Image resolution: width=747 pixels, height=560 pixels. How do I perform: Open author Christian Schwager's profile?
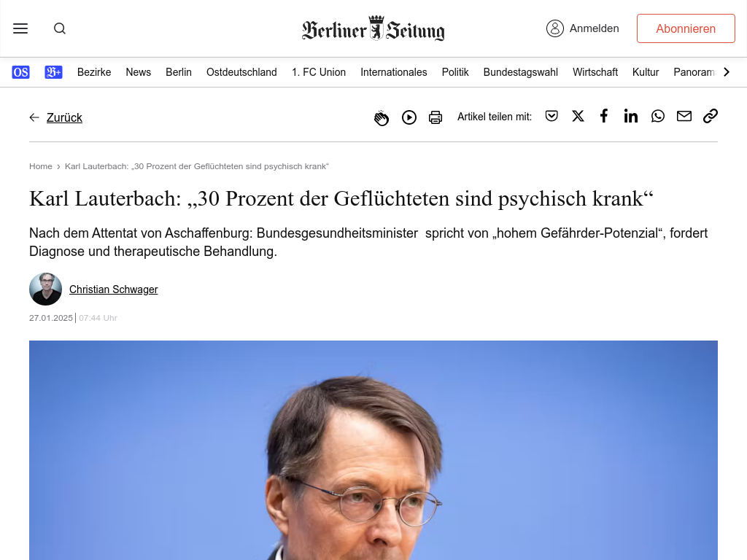coord(113,289)
